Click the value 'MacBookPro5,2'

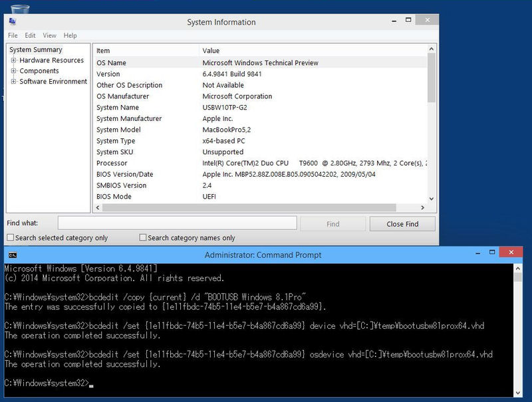coord(227,130)
